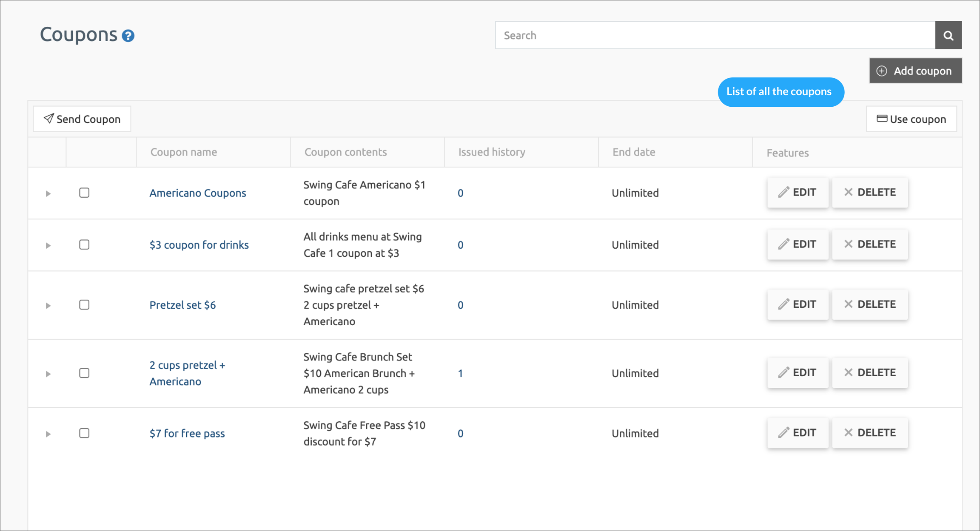The width and height of the screenshot is (980, 531).
Task: Edit the Americano Coupons row
Action: click(798, 192)
